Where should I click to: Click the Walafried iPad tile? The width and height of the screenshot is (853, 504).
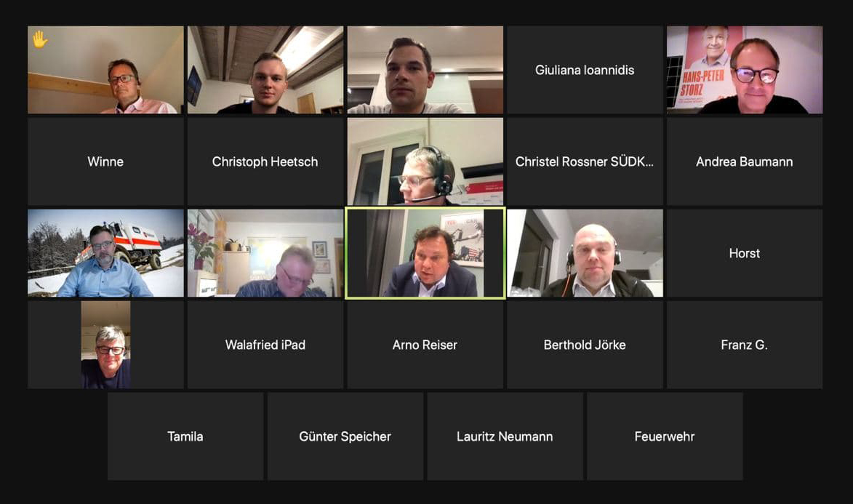coord(265,345)
